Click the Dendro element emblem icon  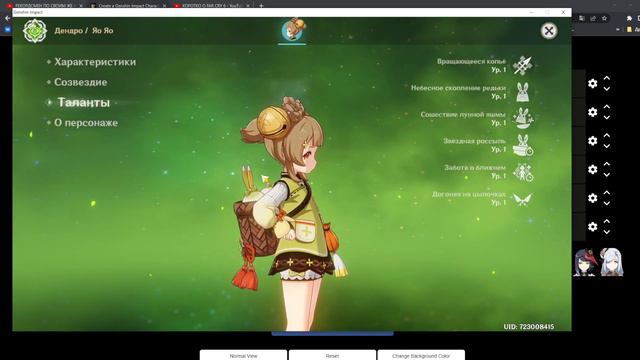coord(35,31)
